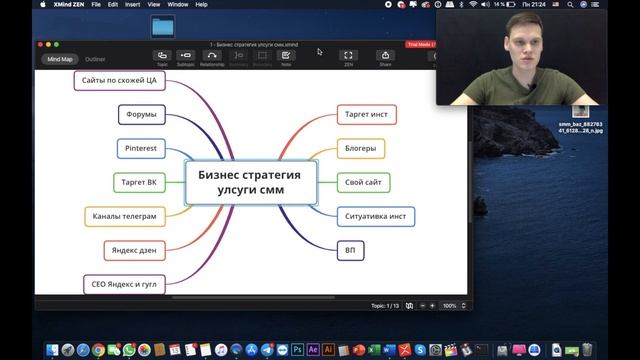Add a Subtopic from toolbar
640x360 pixels.
point(186,56)
